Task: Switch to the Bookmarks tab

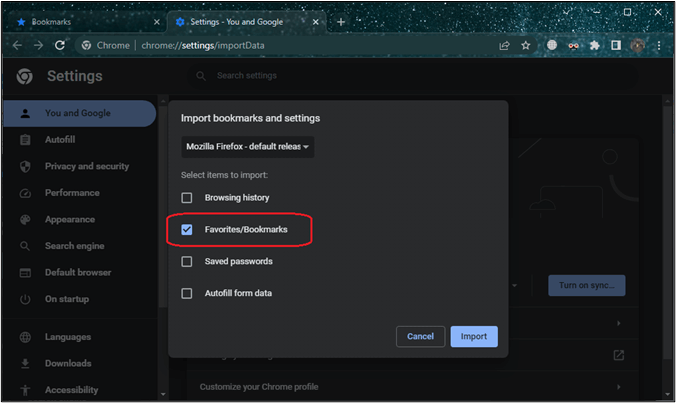Action: tap(80, 21)
